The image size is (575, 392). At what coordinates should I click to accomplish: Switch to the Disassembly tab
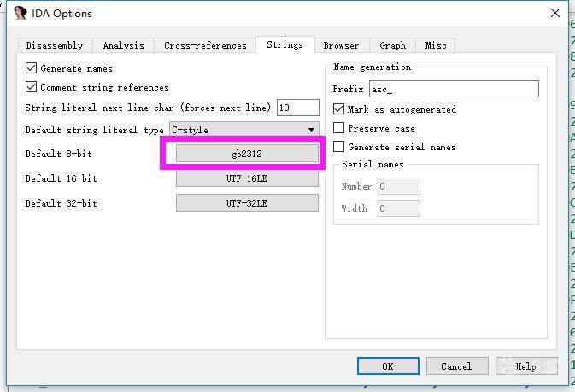tap(55, 45)
